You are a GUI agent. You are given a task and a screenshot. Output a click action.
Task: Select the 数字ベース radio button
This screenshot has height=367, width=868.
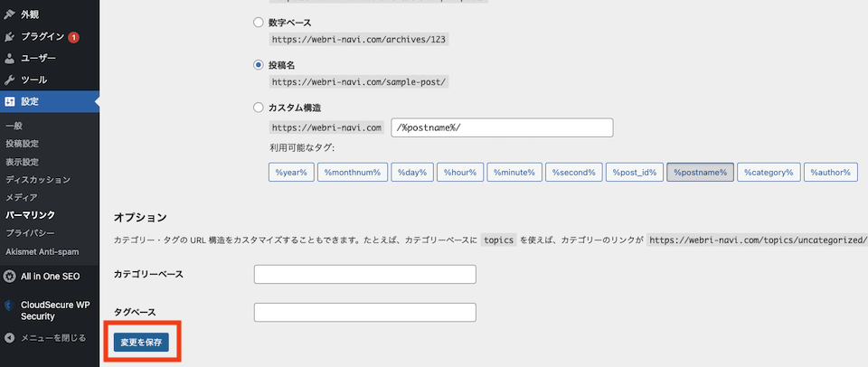(x=258, y=23)
